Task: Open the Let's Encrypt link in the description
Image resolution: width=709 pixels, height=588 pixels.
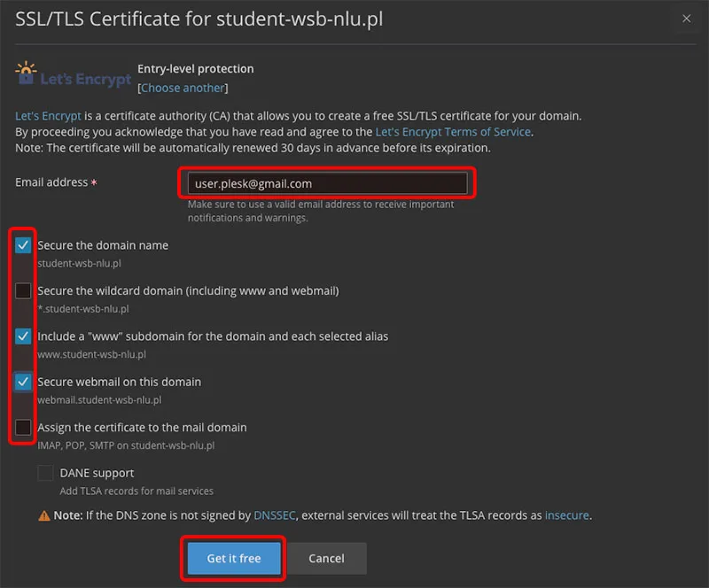Action: [48, 116]
